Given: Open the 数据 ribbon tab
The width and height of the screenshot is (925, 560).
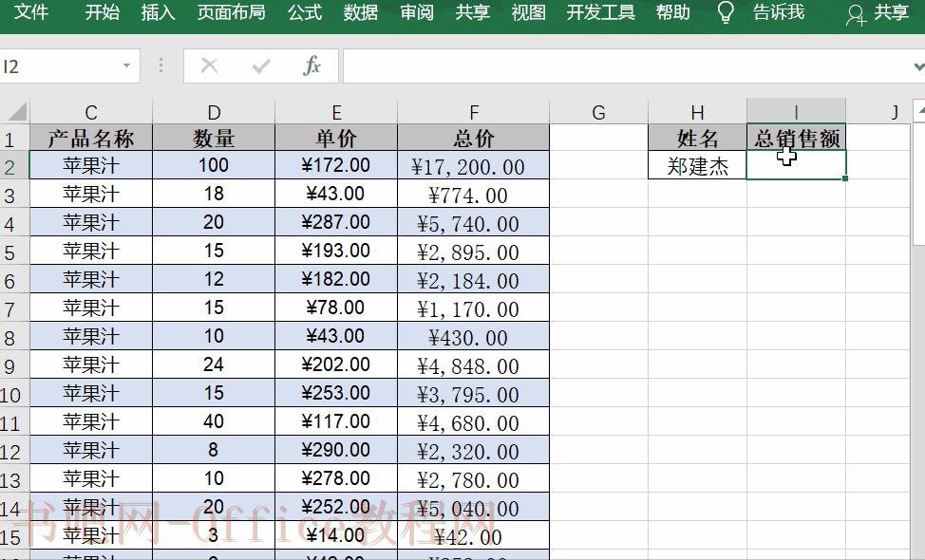Looking at the screenshot, I should 361,11.
